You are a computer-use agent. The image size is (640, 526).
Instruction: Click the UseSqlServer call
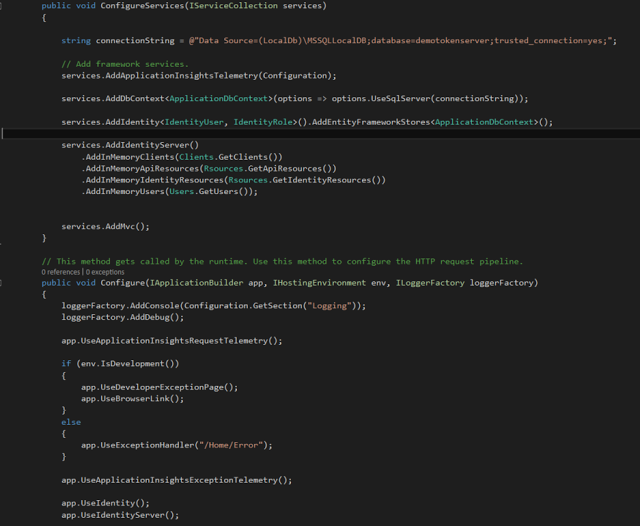tap(401, 99)
